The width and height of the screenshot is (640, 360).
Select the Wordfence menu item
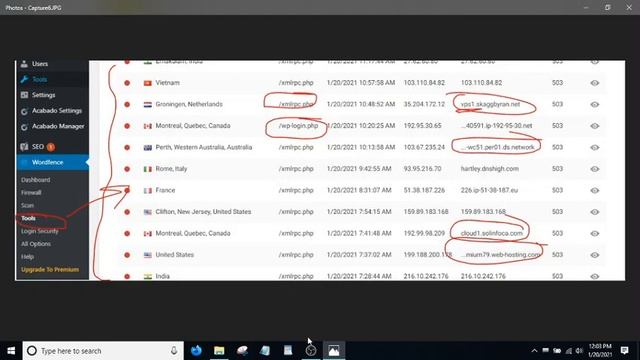coord(53,162)
